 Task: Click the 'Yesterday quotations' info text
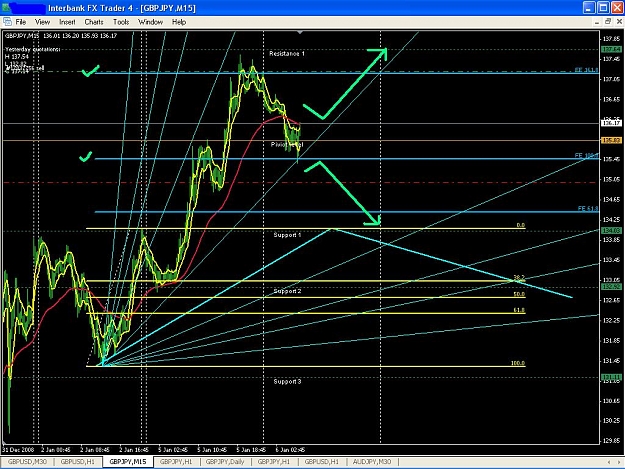[x=33, y=49]
